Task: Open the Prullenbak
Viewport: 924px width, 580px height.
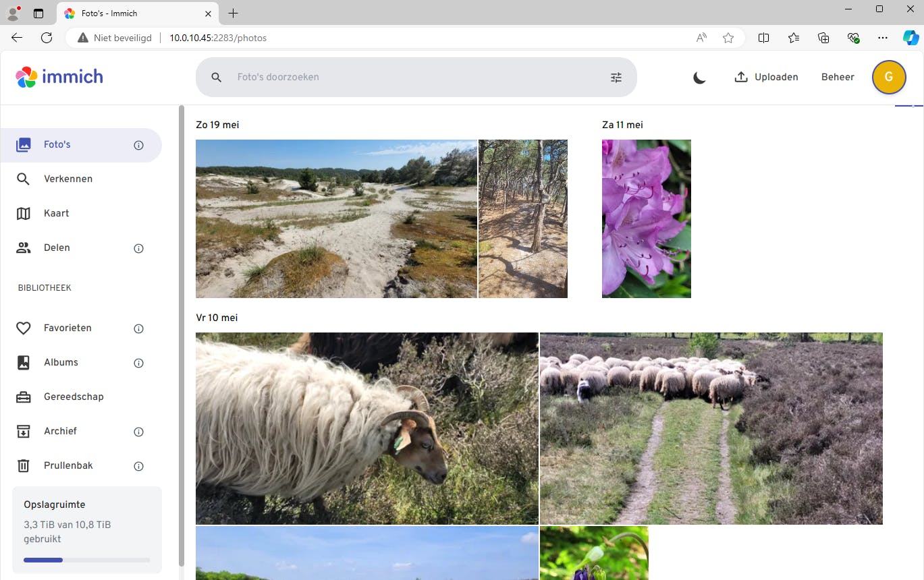Action: (x=67, y=465)
